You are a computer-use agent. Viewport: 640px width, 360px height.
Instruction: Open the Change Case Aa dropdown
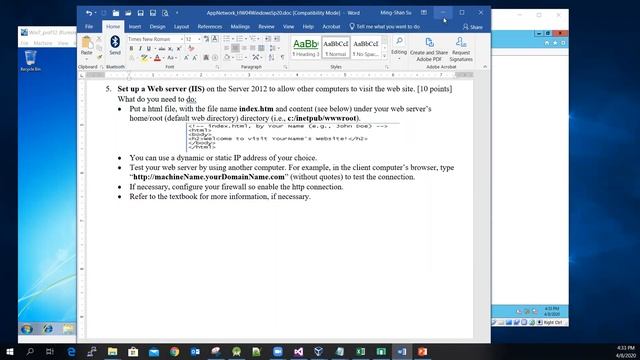[x=172, y=58]
